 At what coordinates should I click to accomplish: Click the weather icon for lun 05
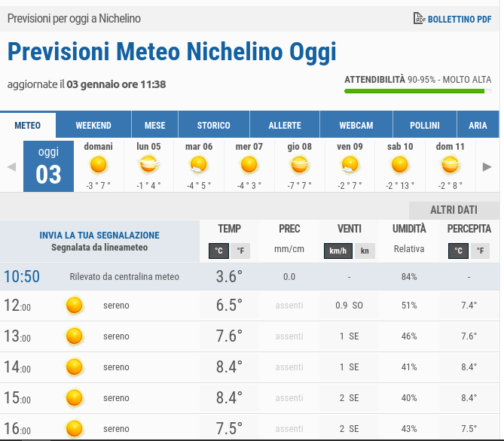[148, 164]
